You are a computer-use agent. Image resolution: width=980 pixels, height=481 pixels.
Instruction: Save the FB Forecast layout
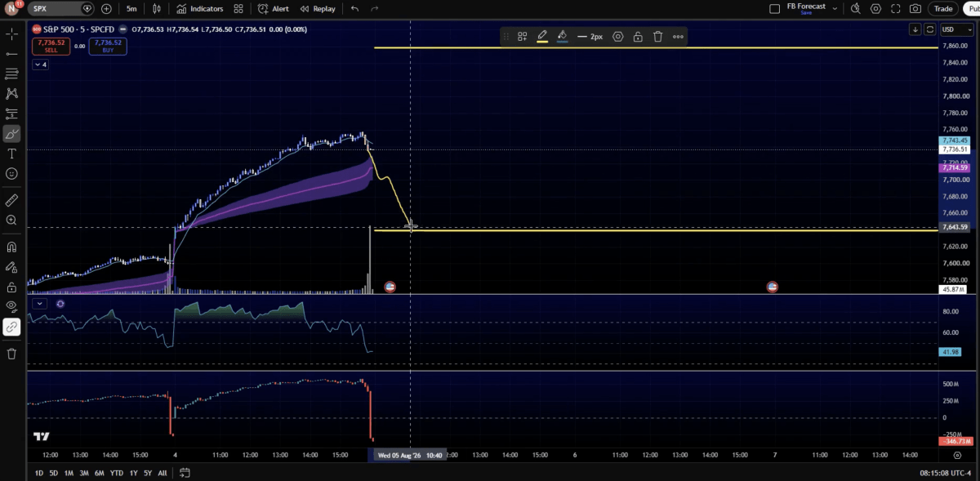click(x=806, y=13)
